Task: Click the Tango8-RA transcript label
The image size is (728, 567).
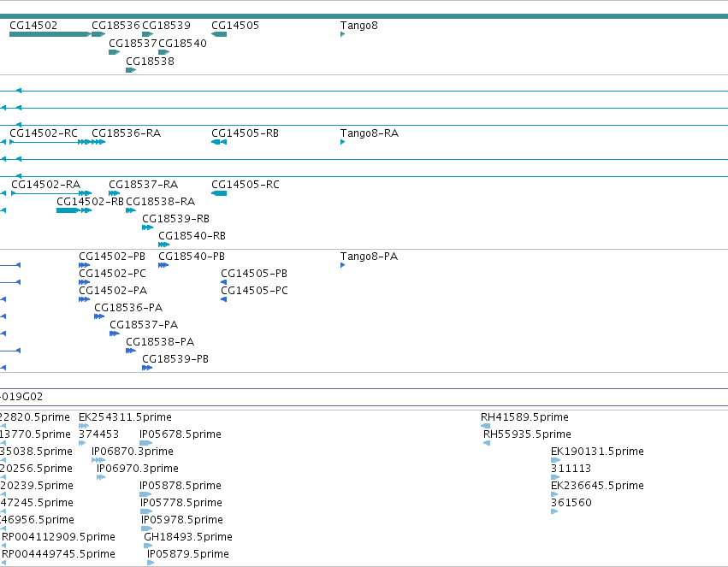Action: pyautogui.click(x=370, y=133)
